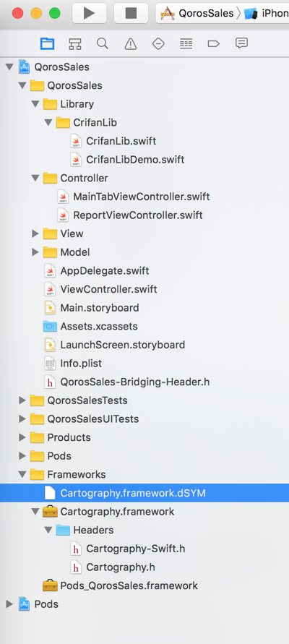Collapse the QorosSales project root triangle

9,67
